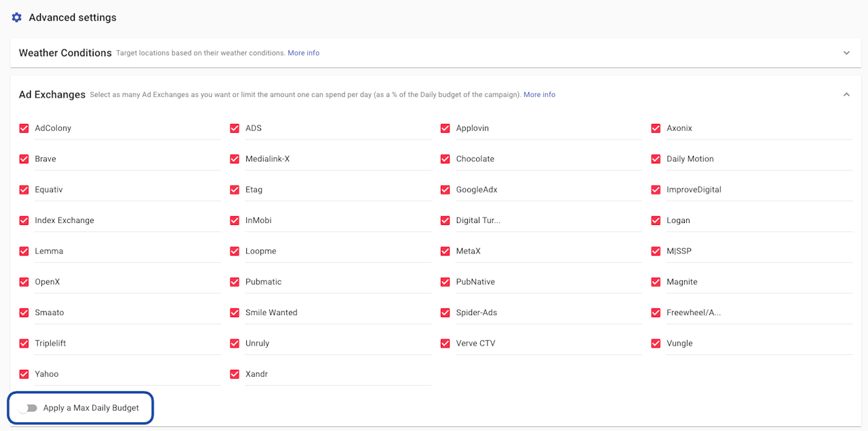Uncheck Index Exchange
Screen dimensions: 868x431
[24, 220]
